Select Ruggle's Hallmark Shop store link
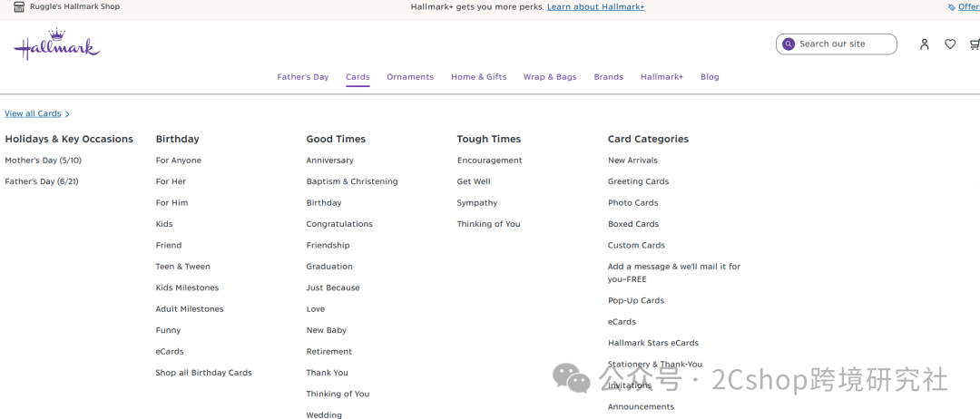The image size is (980, 419). click(75, 6)
